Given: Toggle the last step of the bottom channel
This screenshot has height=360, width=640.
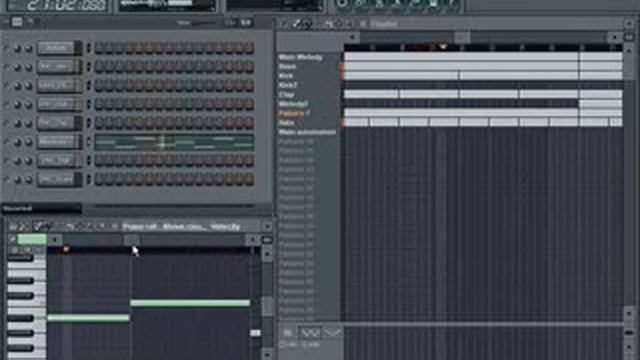Looking at the screenshot, I should point(249,180).
